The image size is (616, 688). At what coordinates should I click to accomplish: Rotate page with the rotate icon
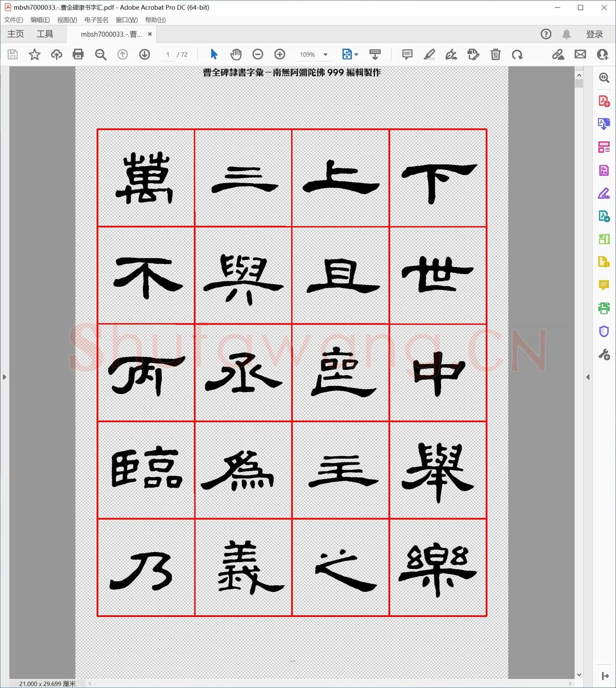517,54
